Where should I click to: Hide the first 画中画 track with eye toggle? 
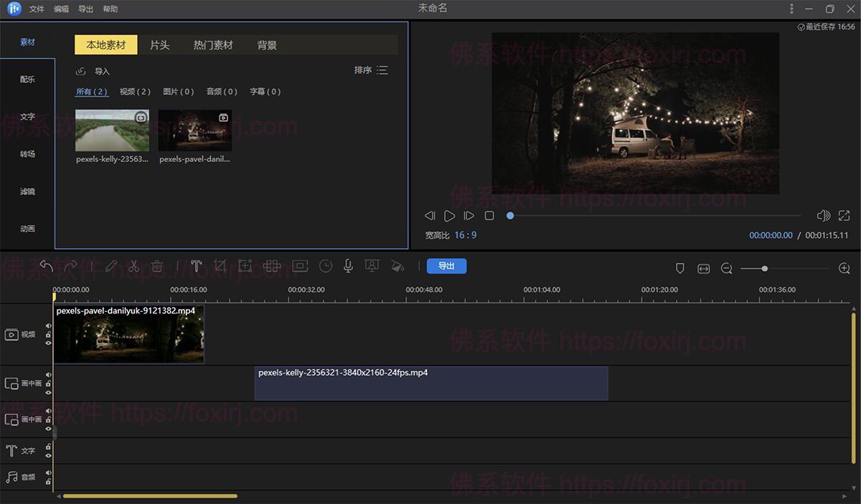click(x=48, y=391)
